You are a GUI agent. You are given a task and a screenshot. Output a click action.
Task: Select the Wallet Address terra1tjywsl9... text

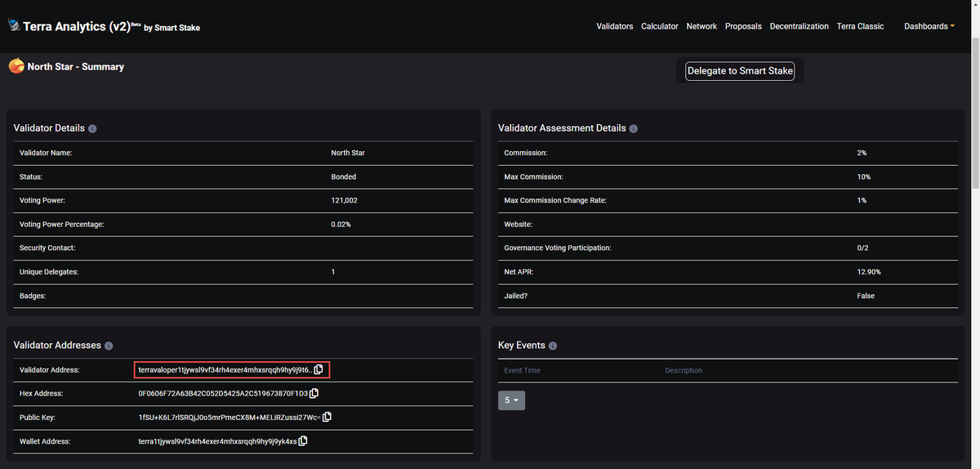pos(217,441)
